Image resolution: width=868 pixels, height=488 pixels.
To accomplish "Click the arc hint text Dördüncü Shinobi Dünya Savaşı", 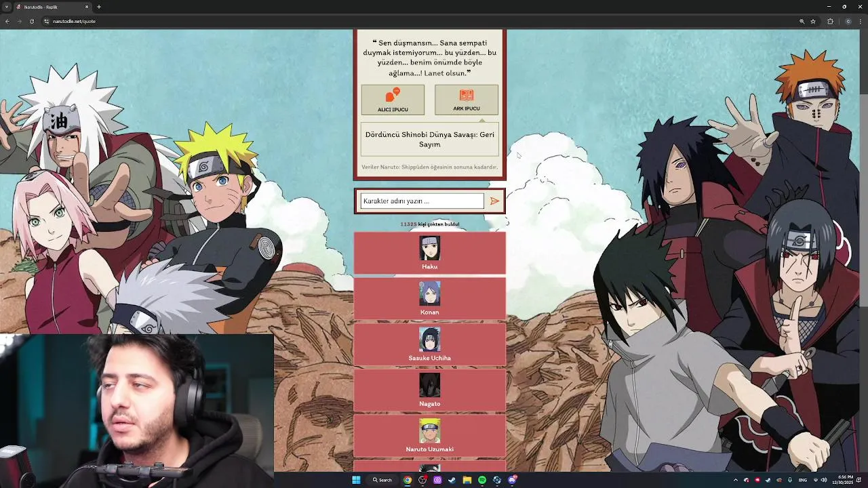I will point(430,139).
